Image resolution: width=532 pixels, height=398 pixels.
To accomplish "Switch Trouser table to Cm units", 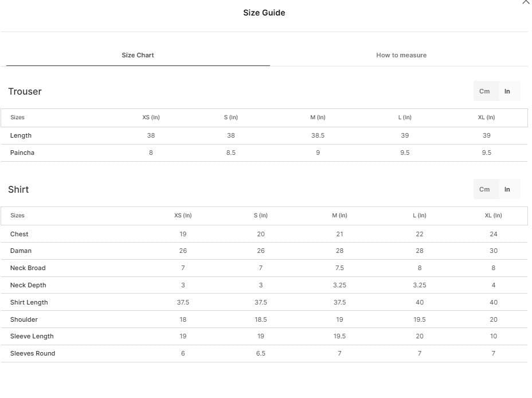I will (x=484, y=91).
